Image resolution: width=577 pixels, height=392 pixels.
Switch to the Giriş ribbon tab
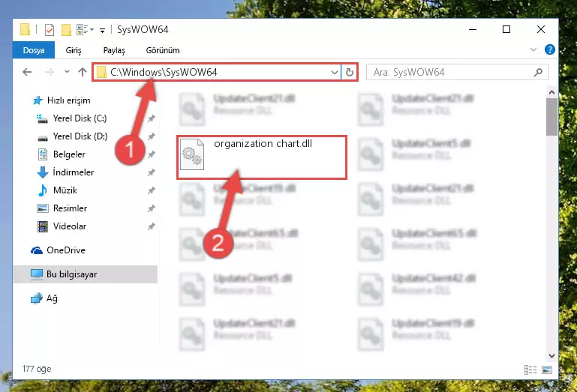click(74, 50)
